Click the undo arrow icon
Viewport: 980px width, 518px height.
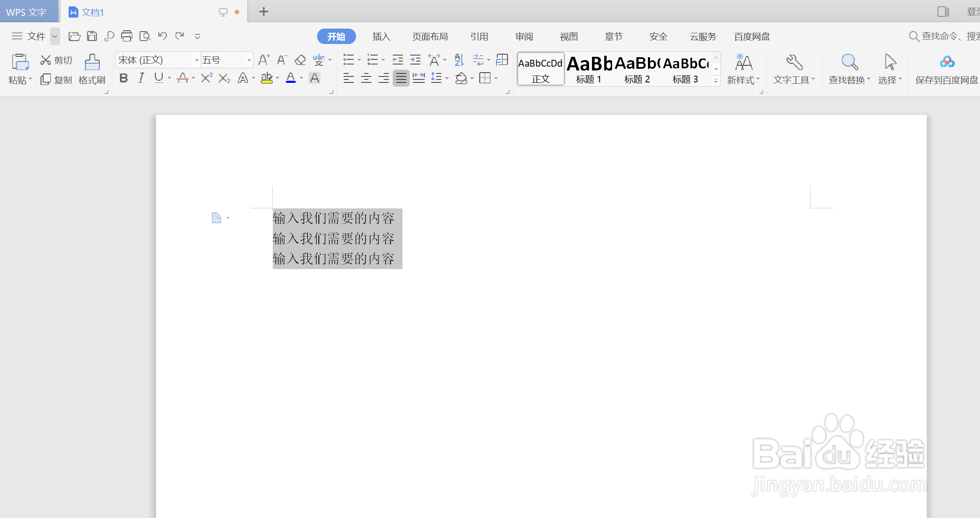click(162, 36)
